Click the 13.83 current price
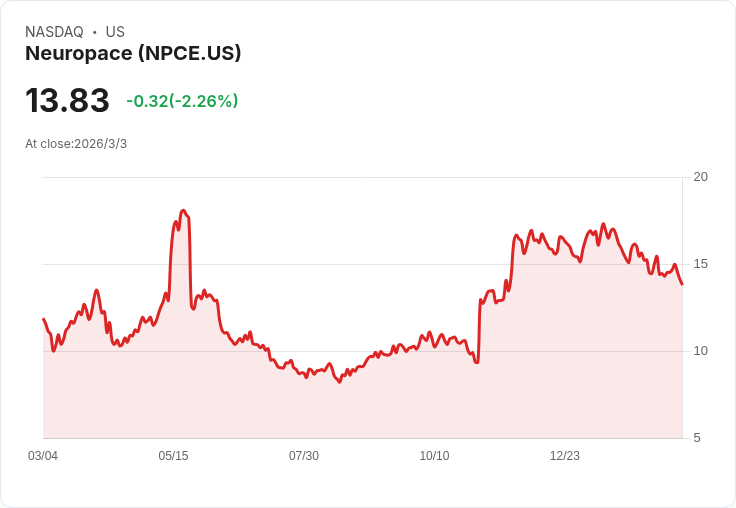 pyautogui.click(x=67, y=101)
